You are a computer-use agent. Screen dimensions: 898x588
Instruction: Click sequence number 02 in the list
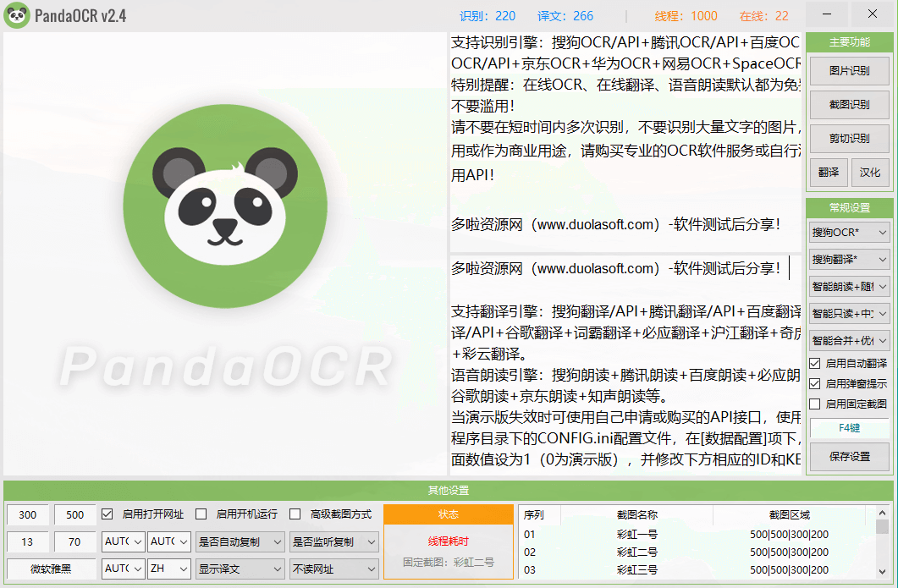530,552
